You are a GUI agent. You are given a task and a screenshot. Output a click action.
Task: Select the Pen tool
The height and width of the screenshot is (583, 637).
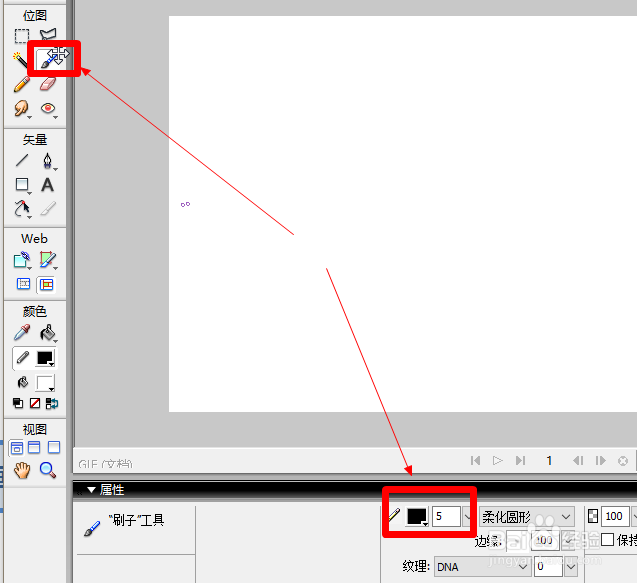pyautogui.click(x=48, y=161)
